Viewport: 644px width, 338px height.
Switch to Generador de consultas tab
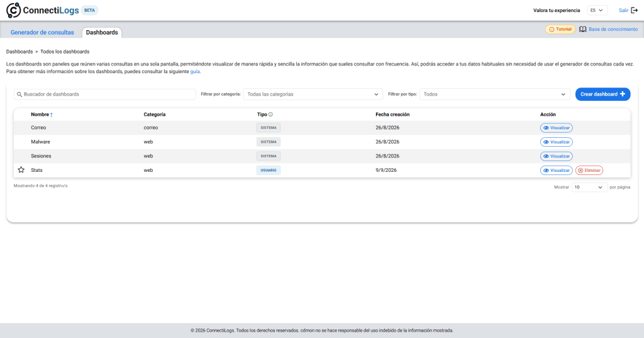pyautogui.click(x=42, y=33)
